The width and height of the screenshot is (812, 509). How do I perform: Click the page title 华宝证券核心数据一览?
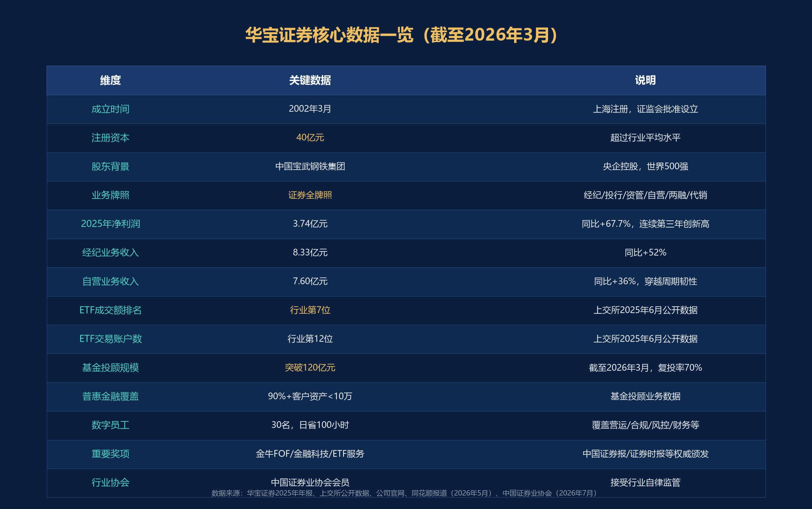329,35
